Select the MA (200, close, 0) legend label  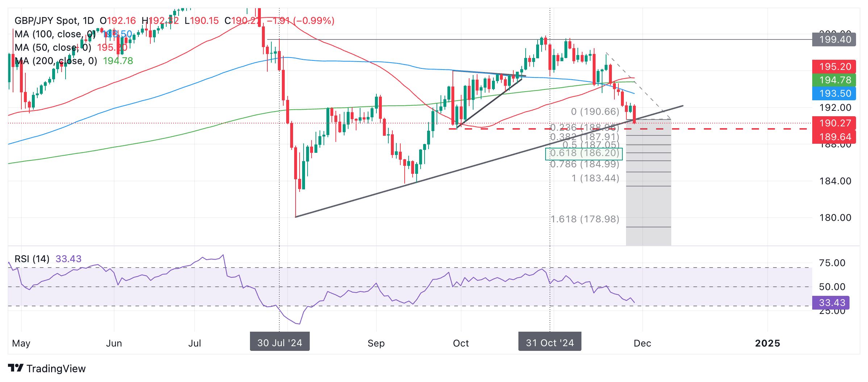point(56,61)
